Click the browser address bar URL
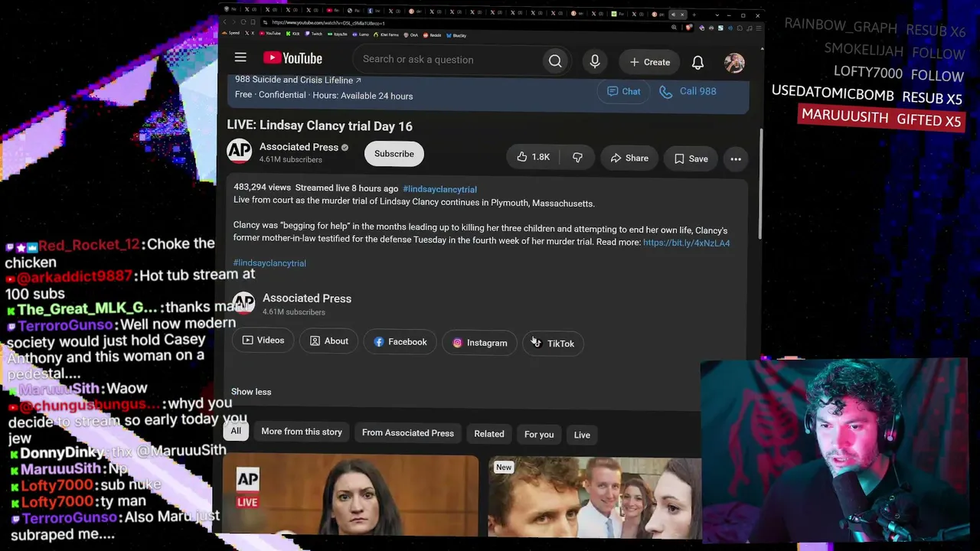980x551 pixels. coord(328,23)
